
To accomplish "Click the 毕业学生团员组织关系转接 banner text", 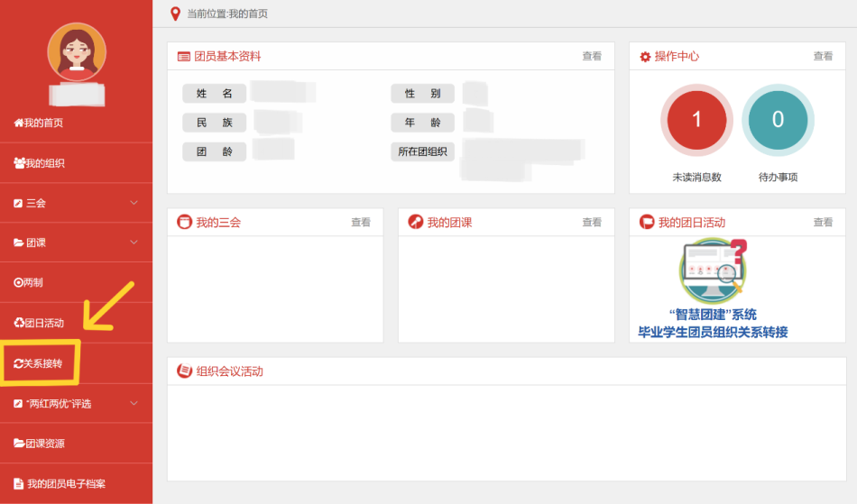I will pos(713,332).
